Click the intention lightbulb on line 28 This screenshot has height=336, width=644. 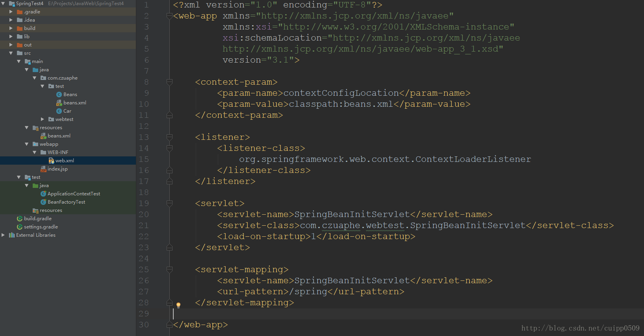click(x=178, y=305)
